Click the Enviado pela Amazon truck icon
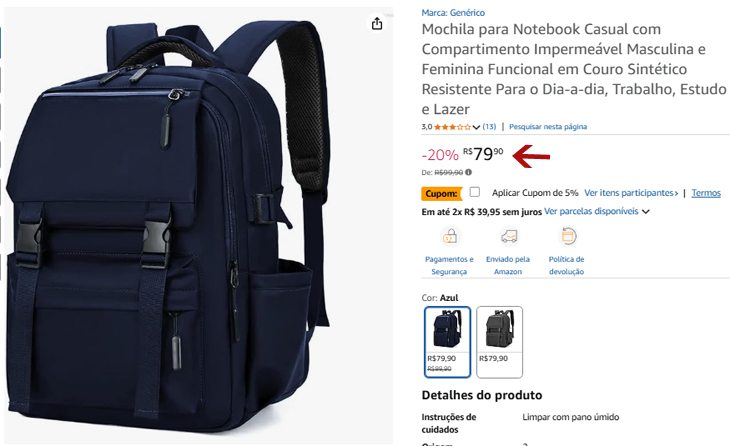 tap(509, 237)
